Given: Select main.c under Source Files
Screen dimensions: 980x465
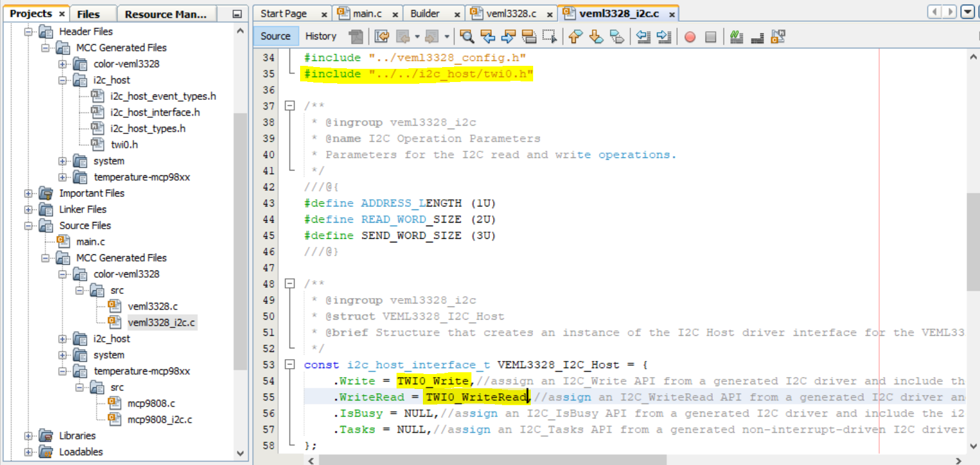Looking at the screenshot, I should [x=90, y=241].
